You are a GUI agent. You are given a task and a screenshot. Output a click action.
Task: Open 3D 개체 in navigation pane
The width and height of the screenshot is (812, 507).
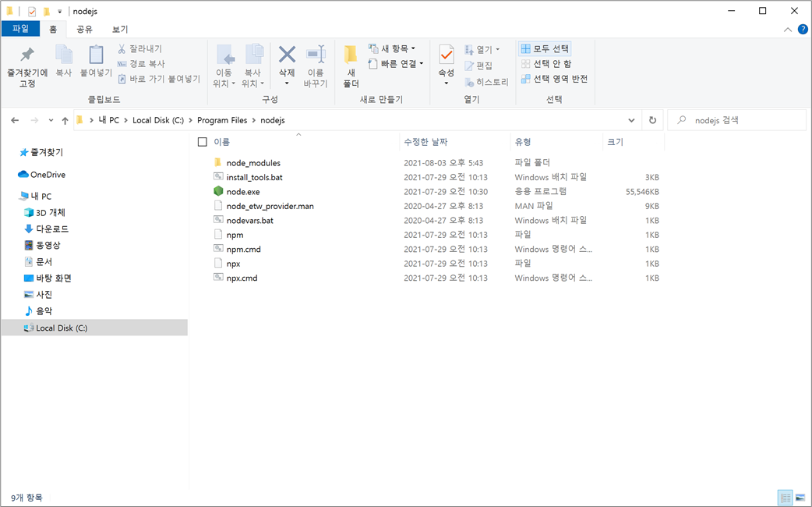pyautogui.click(x=45, y=212)
